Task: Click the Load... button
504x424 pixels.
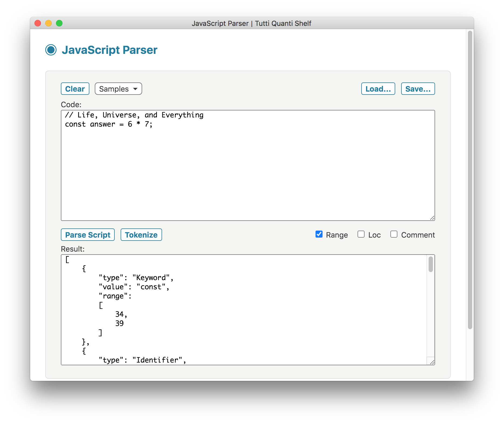Action: click(378, 89)
